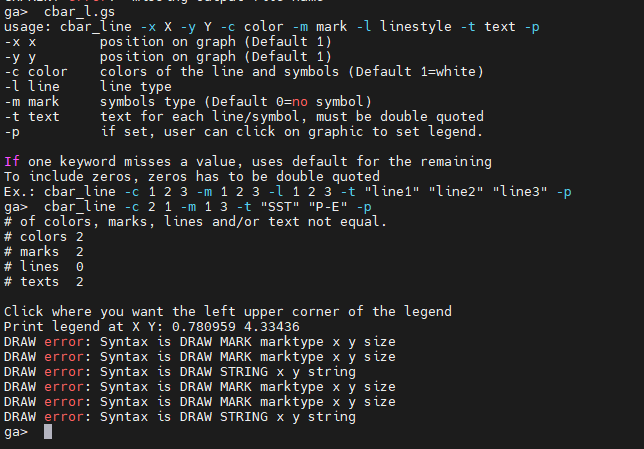Click the "# texts 2" output line
This screenshot has height=449, width=644.
click(x=44, y=282)
